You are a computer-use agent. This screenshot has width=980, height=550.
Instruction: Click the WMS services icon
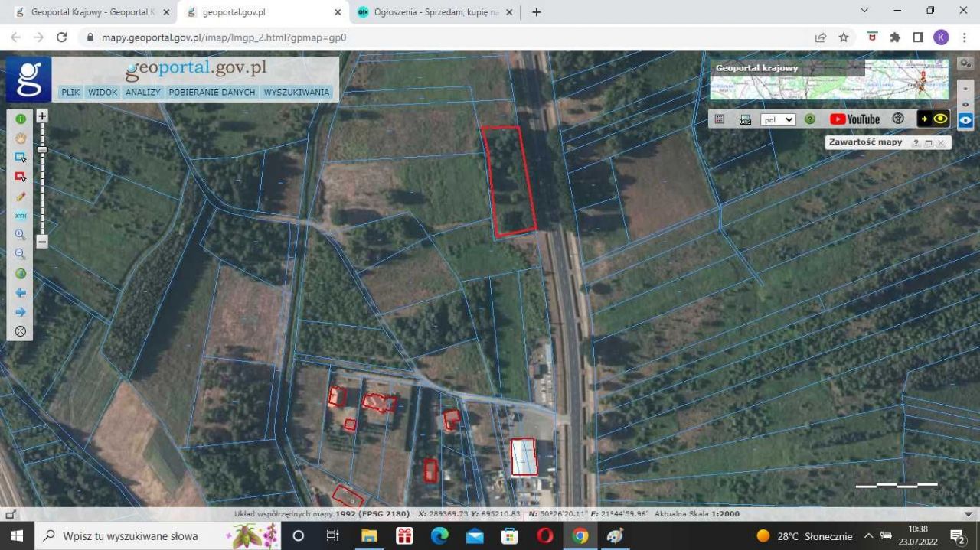click(746, 119)
